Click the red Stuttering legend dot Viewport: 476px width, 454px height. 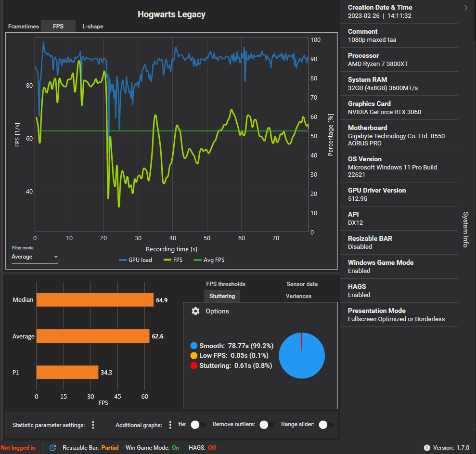193,365
